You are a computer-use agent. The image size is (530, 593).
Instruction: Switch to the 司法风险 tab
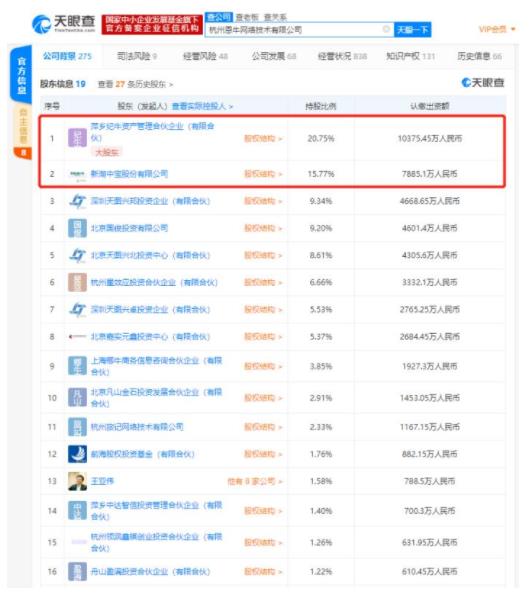(137, 56)
